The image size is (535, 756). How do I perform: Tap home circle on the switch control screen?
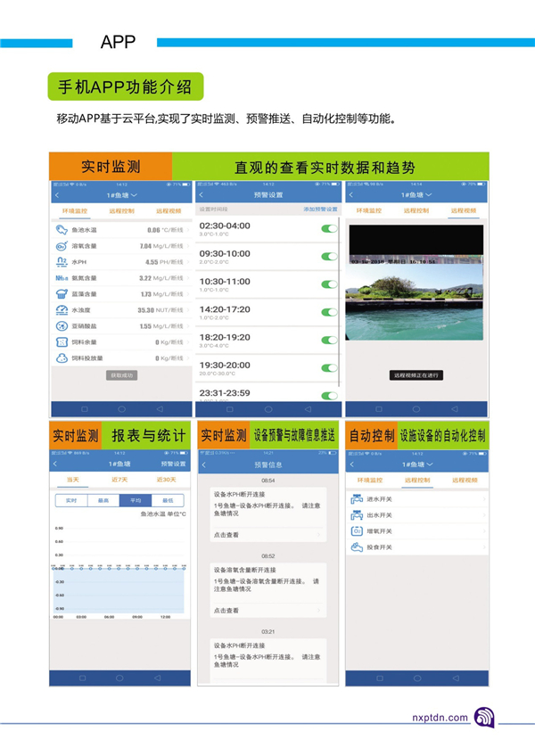click(x=417, y=678)
